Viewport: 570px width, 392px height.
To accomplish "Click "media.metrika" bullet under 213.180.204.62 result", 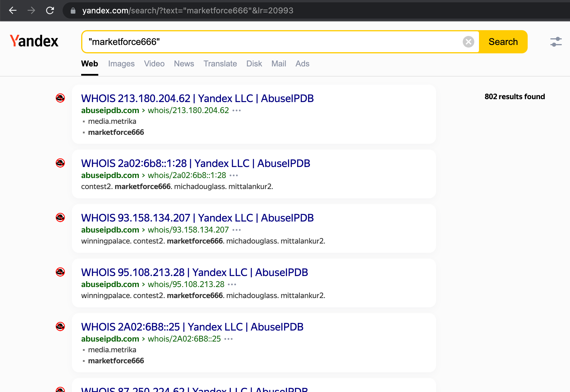I will 112,121.
